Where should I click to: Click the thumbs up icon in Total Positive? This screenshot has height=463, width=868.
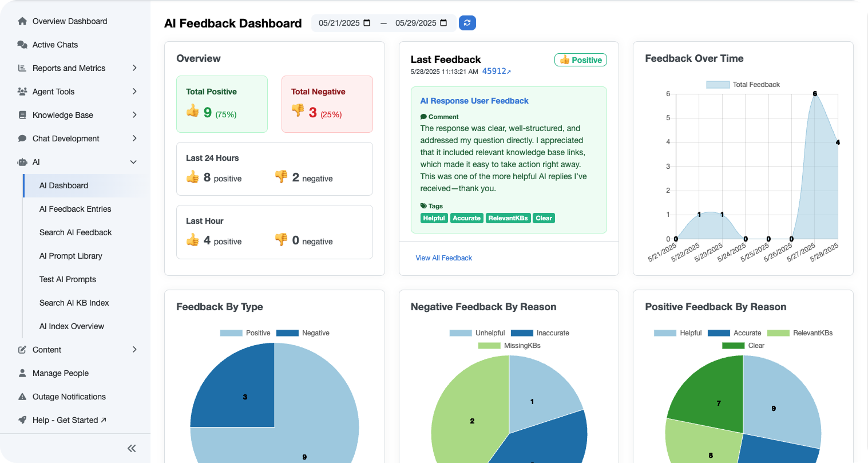(x=193, y=110)
